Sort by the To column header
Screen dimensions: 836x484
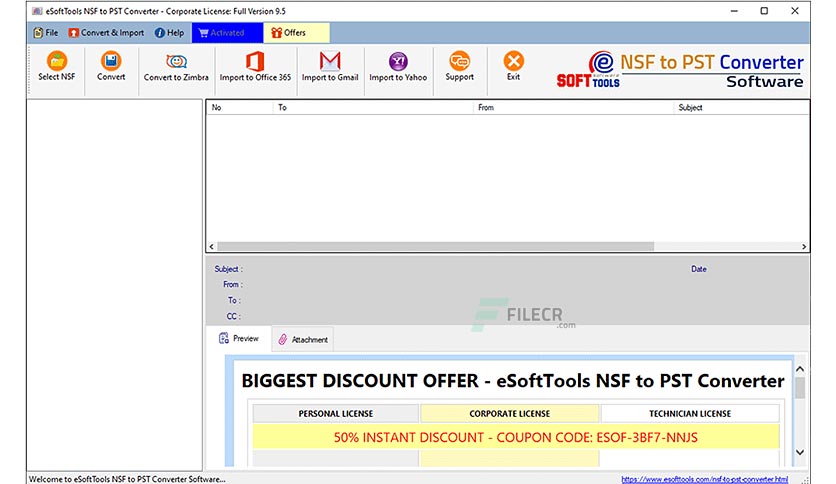point(373,107)
